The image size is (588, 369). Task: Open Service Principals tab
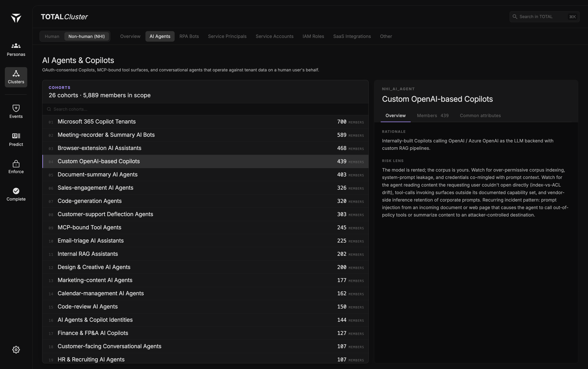point(227,36)
